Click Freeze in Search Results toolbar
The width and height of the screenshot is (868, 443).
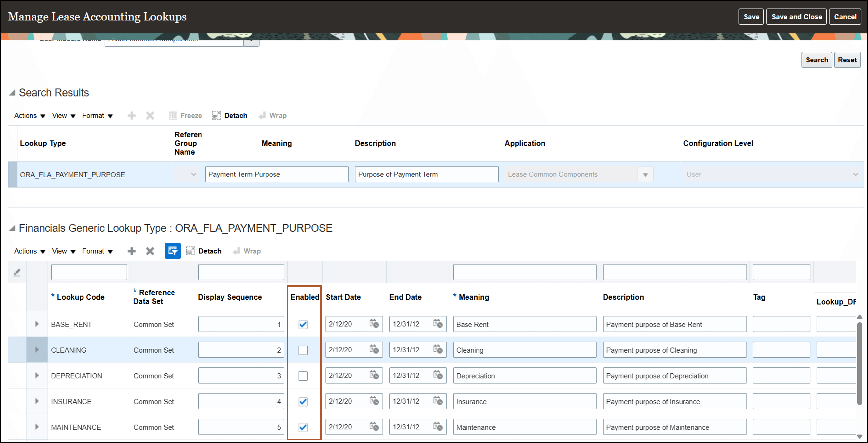[185, 116]
